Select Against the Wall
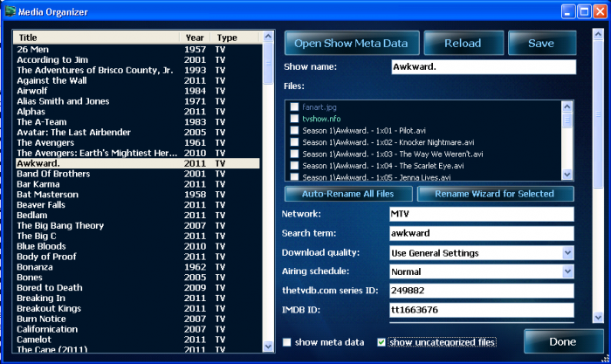 pos(138,80)
